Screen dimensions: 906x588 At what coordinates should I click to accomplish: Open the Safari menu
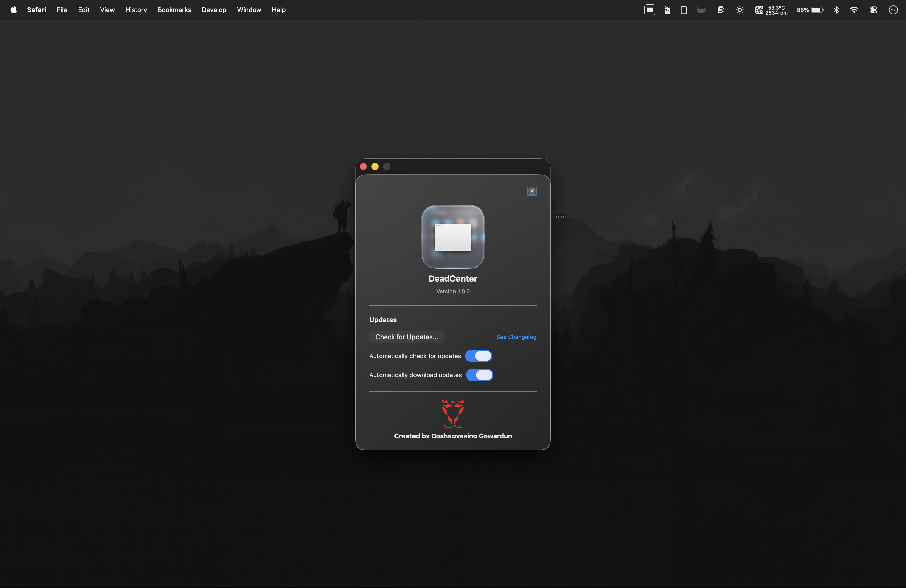tap(36, 10)
